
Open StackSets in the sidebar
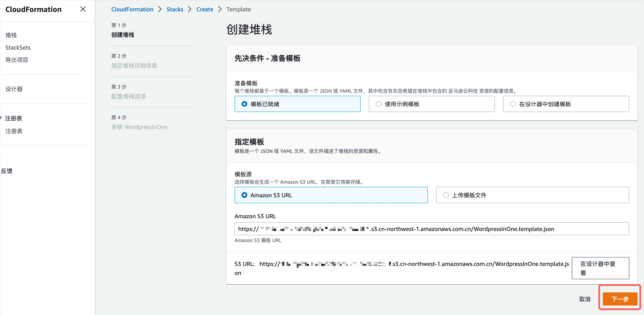[x=18, y=47]
